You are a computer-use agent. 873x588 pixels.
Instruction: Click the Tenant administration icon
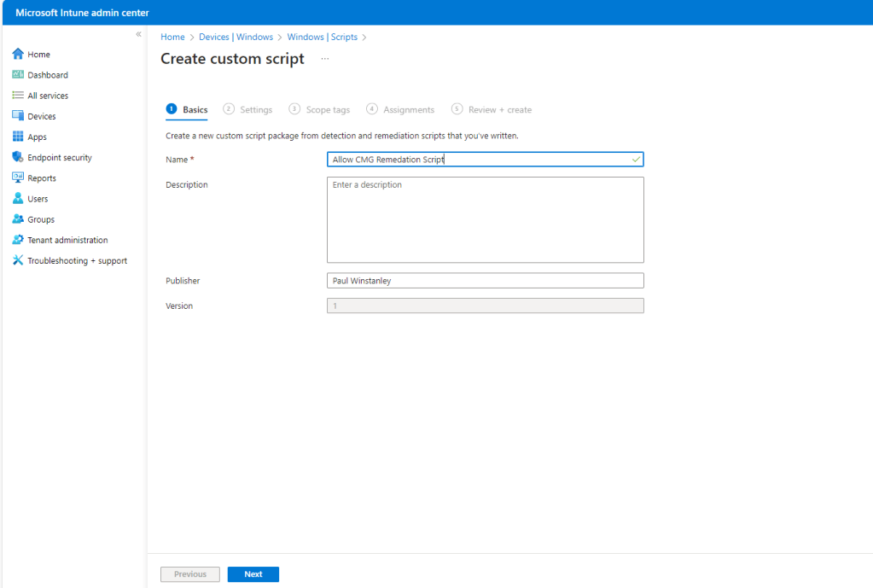point(18,240)
